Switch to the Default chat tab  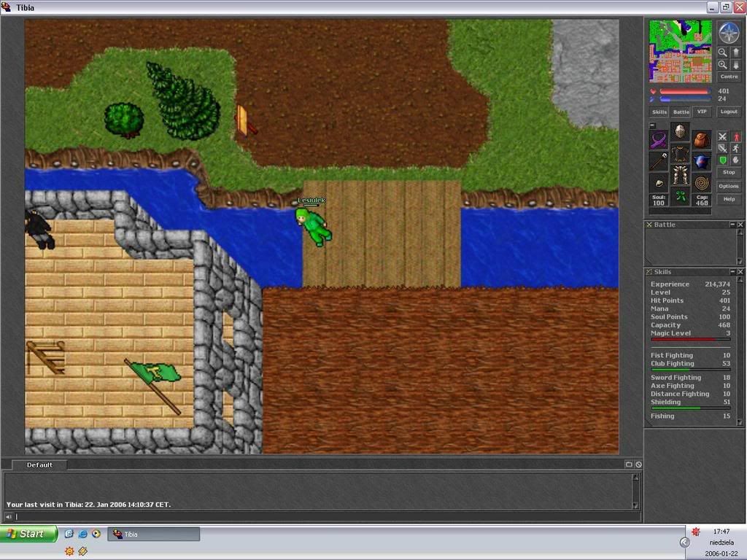coord(39,464)
